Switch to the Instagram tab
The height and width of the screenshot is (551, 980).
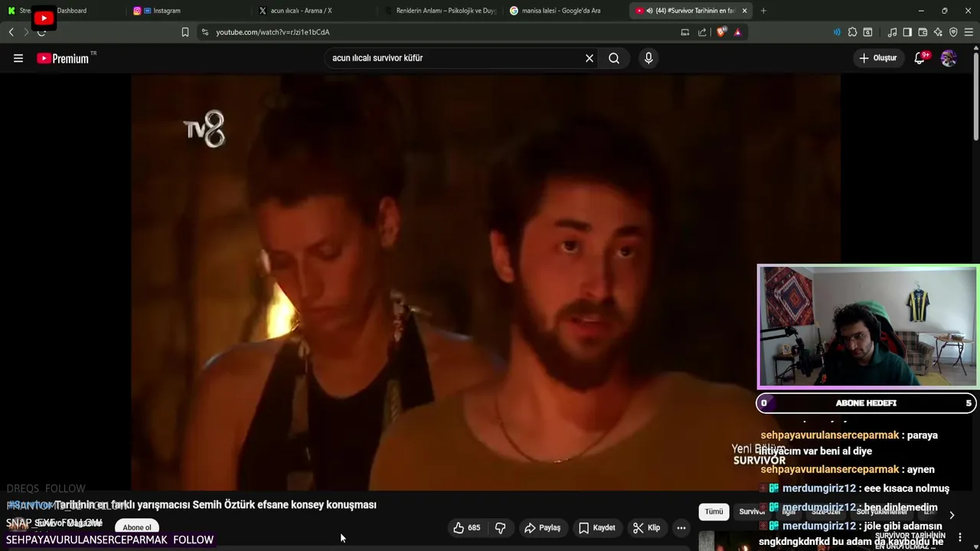pyautogui.click(x=188, y=11)
